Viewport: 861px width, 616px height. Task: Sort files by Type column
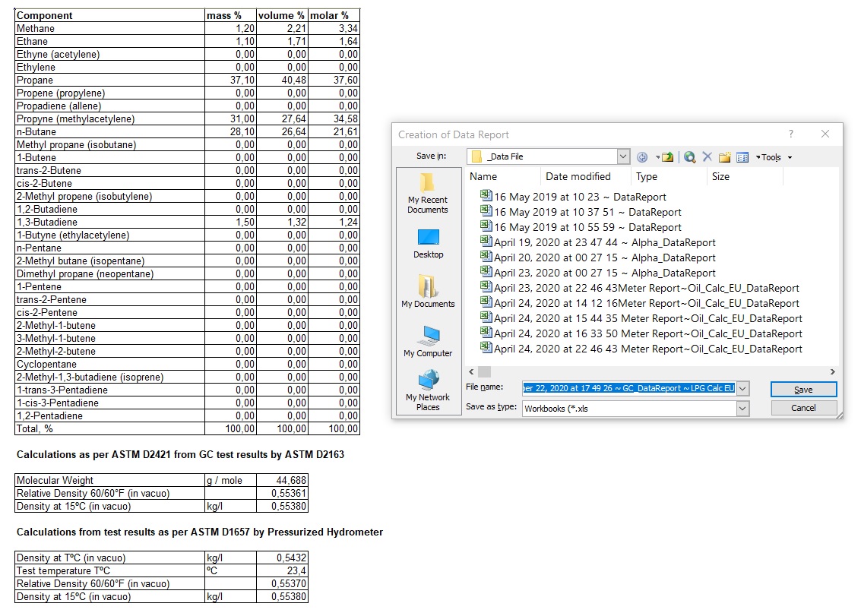[668, 176]
